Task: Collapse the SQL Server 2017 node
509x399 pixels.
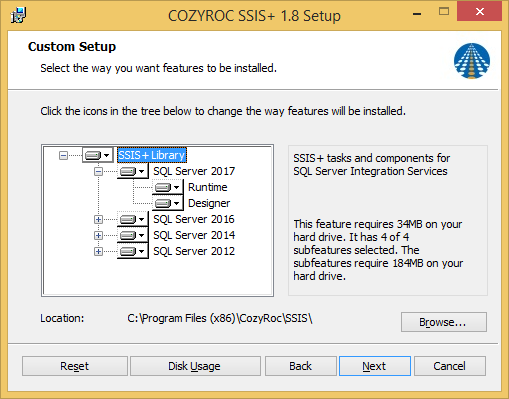Action: point(98,171)
